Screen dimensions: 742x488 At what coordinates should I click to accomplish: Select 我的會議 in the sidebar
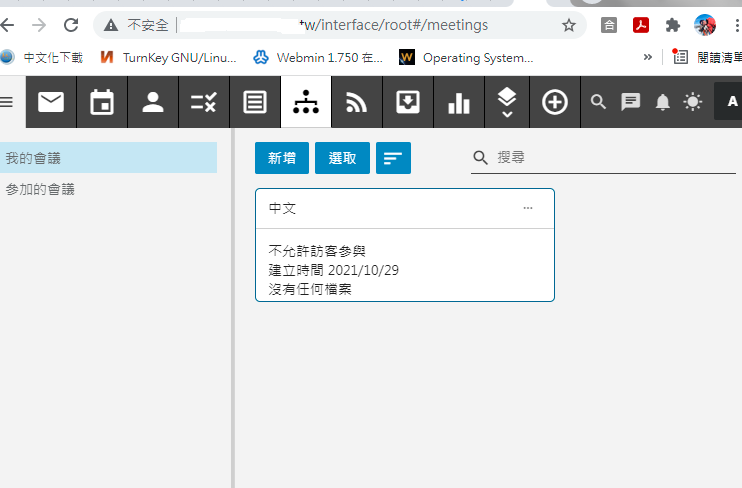(108, 158)
